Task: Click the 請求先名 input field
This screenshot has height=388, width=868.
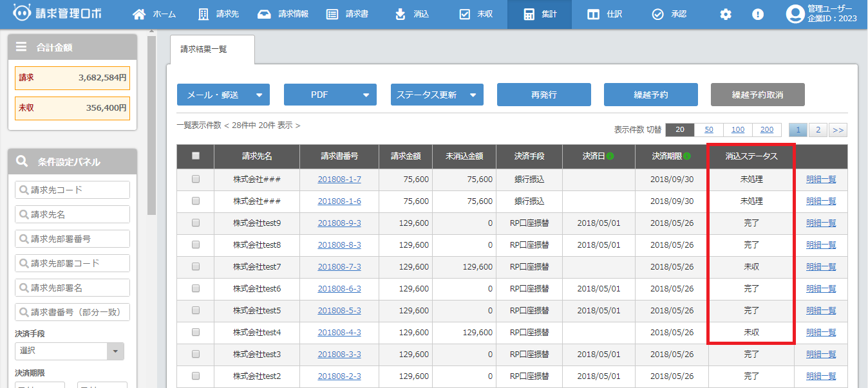Action: 72,214
